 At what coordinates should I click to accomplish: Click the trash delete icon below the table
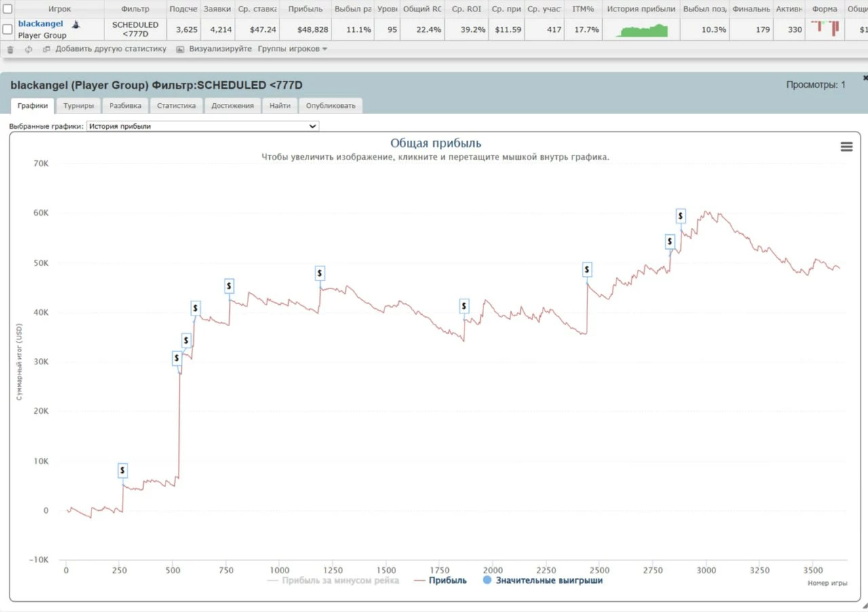tap(10, 50)
